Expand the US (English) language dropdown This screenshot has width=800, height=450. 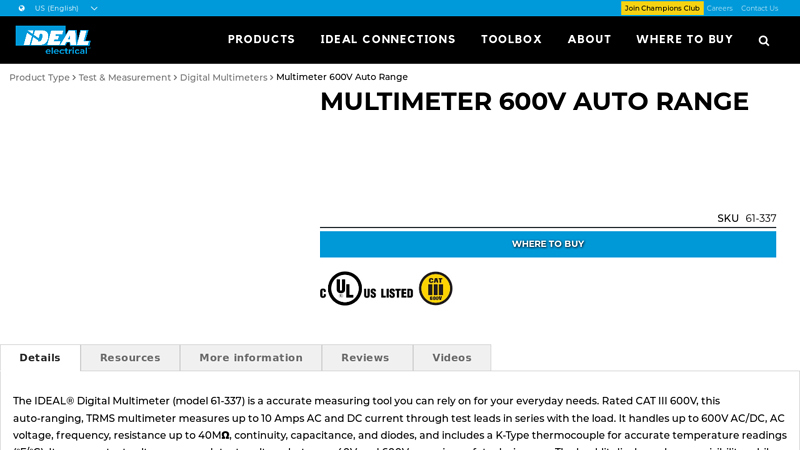pyautogui.click(x=66, y=8)
